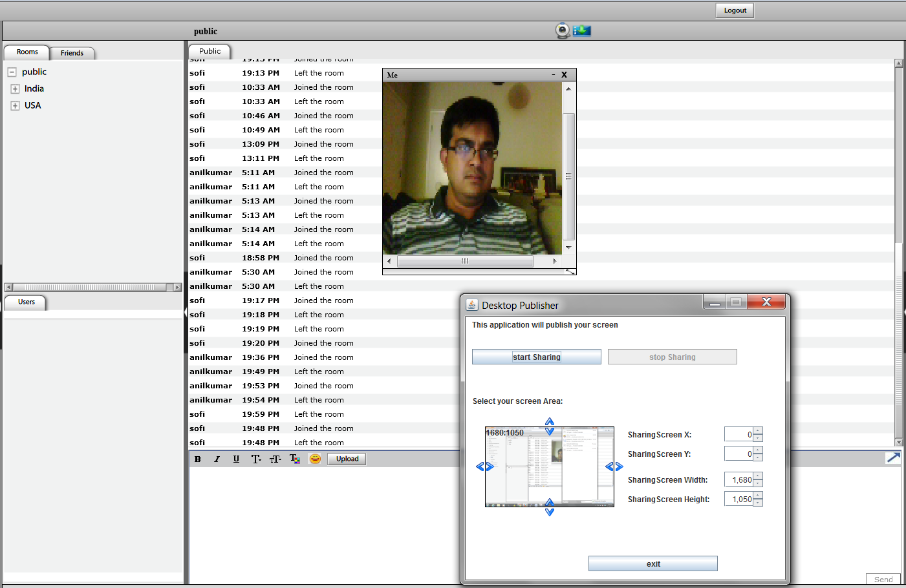Select the Users tab
This screenshot has height=588, width=906.
27,302
